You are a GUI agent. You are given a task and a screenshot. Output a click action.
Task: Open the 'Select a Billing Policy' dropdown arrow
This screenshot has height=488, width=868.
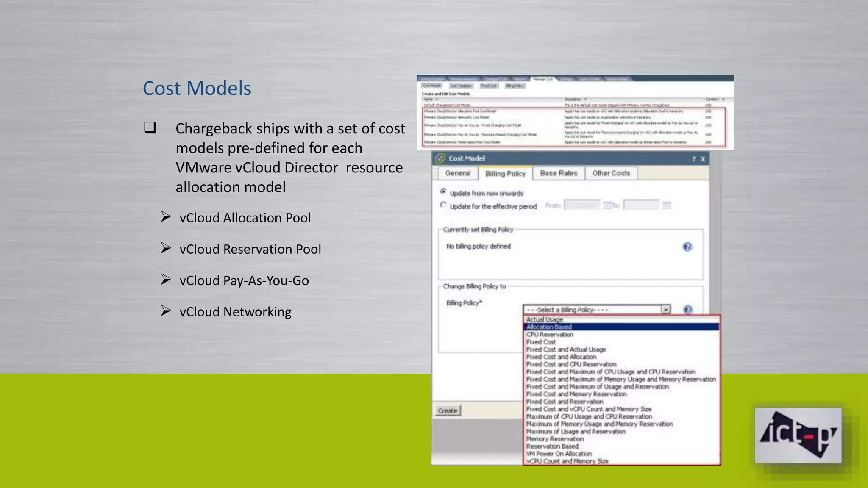click(x=666, y=310)
